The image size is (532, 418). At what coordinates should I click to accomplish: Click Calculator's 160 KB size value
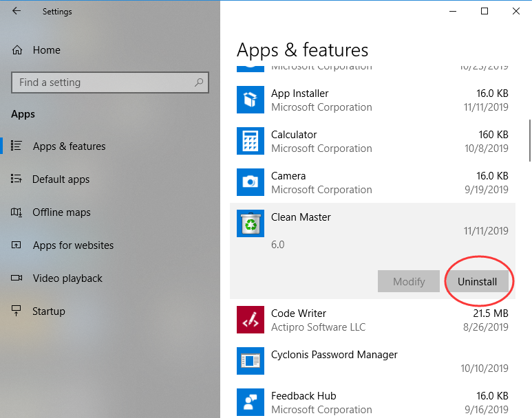[493, 135]
